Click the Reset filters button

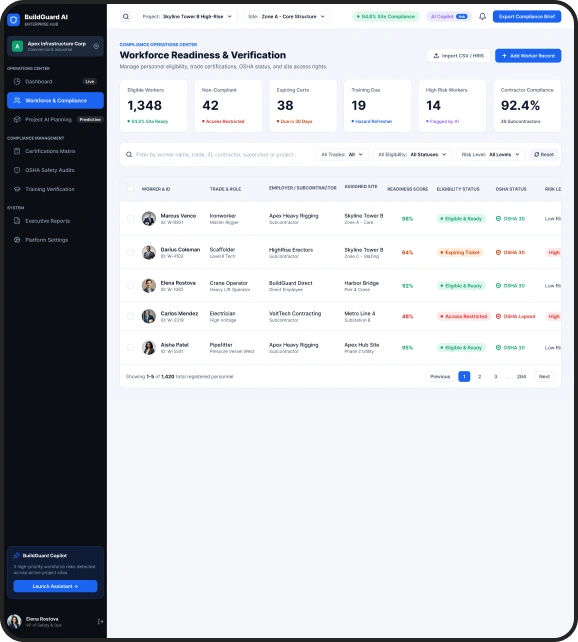coord(544,154)
